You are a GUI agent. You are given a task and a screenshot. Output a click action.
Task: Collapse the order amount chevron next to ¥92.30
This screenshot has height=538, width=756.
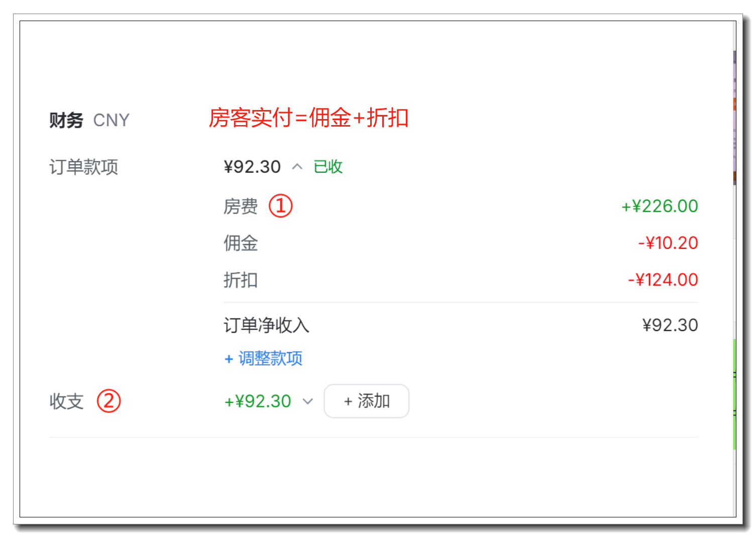click(x=297, y=167)
